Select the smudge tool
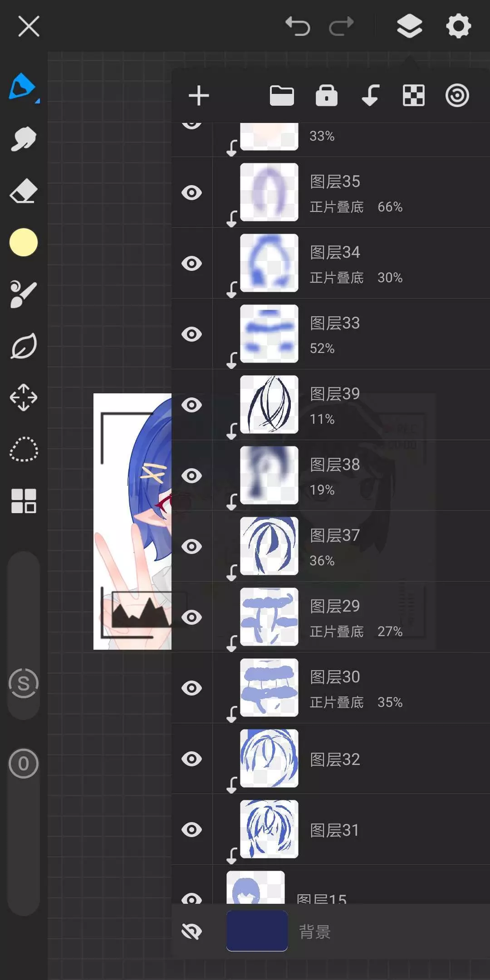The width and height of the screenshot is (490, 980). (23, 139)
